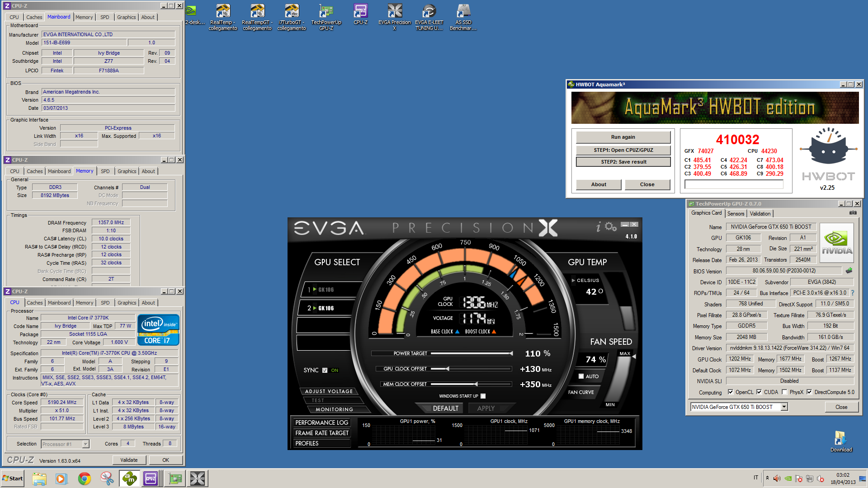Toggle the OpenCL checkbox in GPU-Z
The image size is (868, 488).
click(x=731, y=392)
